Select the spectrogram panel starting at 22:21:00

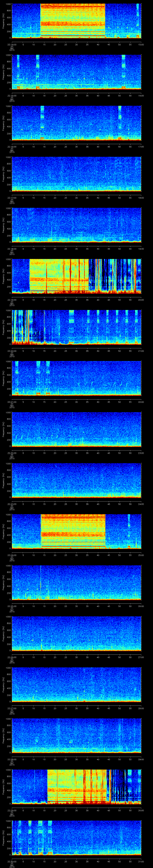click(77, 378)
